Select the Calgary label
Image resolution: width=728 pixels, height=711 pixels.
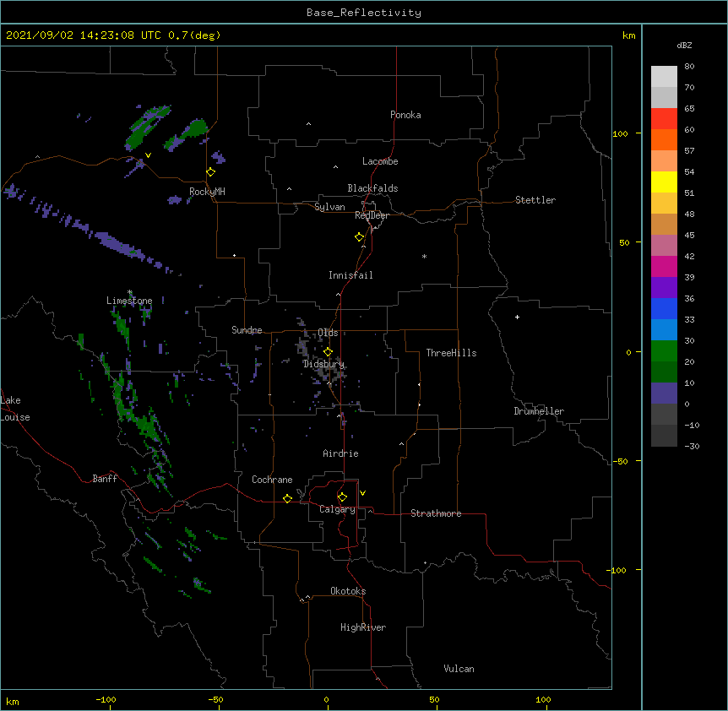pos(338,509)
